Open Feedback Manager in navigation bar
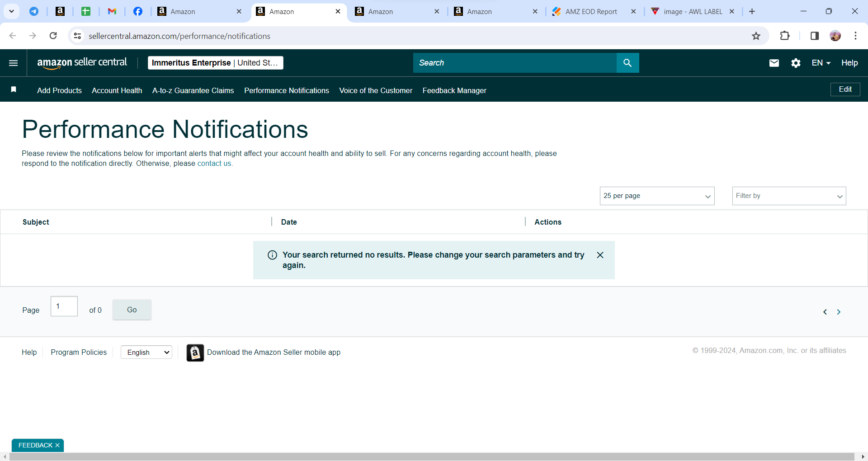 pyautogui.click(x=454, y=90)
